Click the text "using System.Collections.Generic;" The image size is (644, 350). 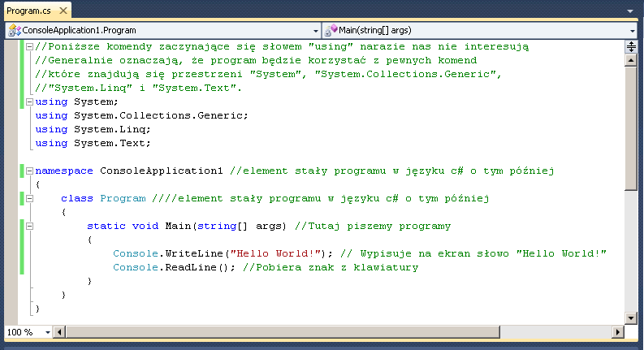(141, 115)
